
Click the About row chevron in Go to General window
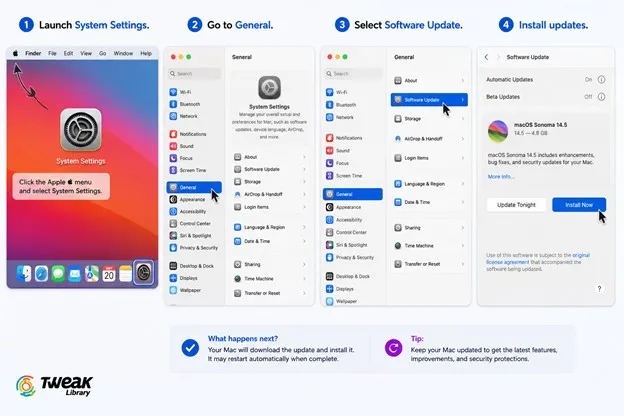(x=304, y=157)
